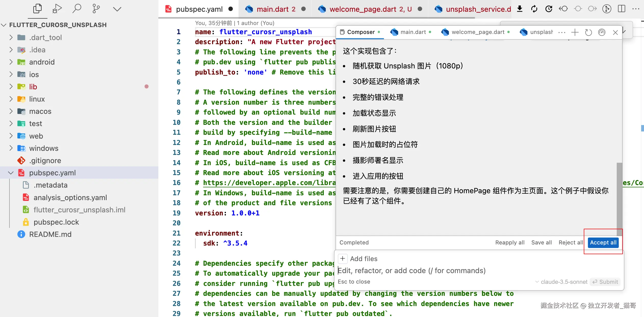Viewport: 644px width, 317px height.
Task: Close the Composer panel
Action: 615,32
